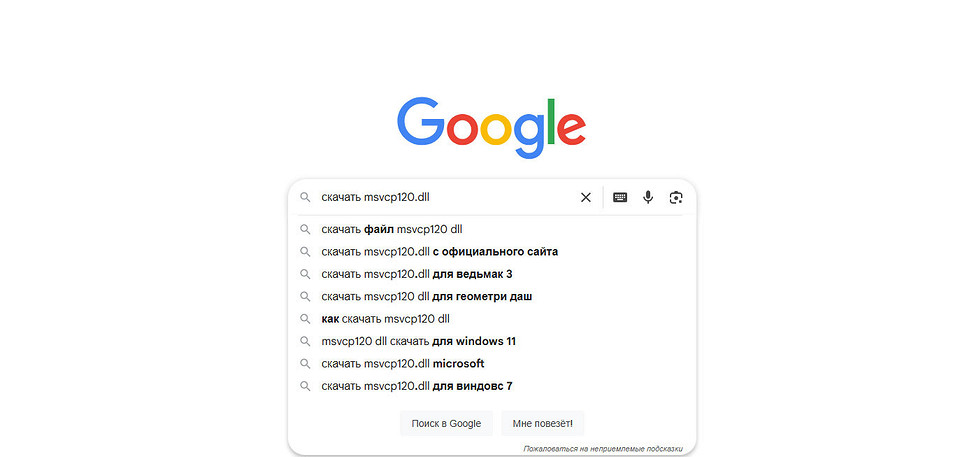Image resolution: width=960 pixels, height=457 pixels.
Task: Select suggestion ending "для виндовс 7"
Action: 416,386
